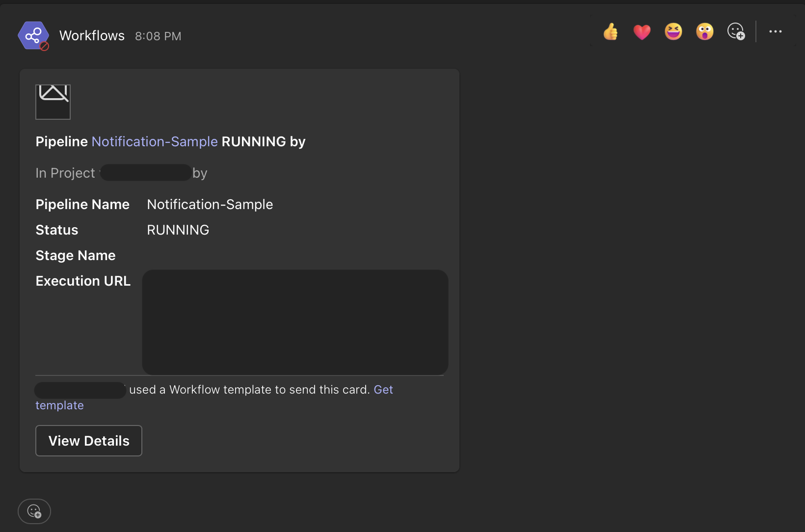Click the add reaction button below the card
Viewport: 805px width, 532px height.
[34, 511]
